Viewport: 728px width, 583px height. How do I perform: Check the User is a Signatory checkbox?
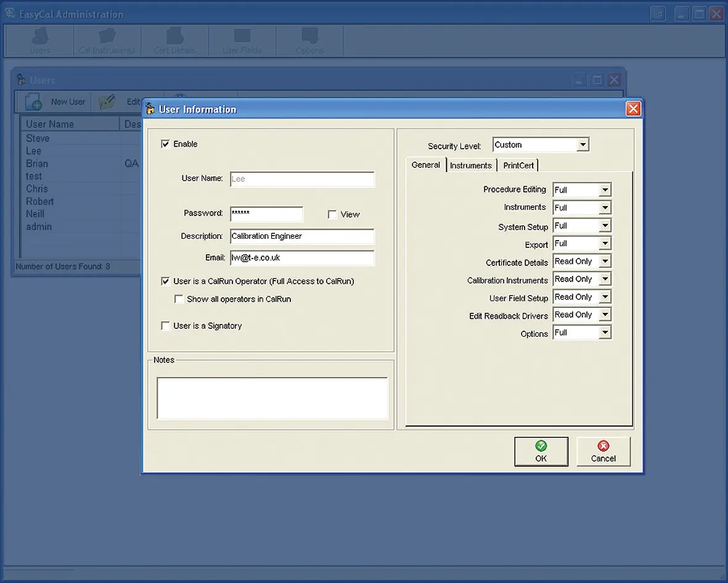click(x=165, y=326)
